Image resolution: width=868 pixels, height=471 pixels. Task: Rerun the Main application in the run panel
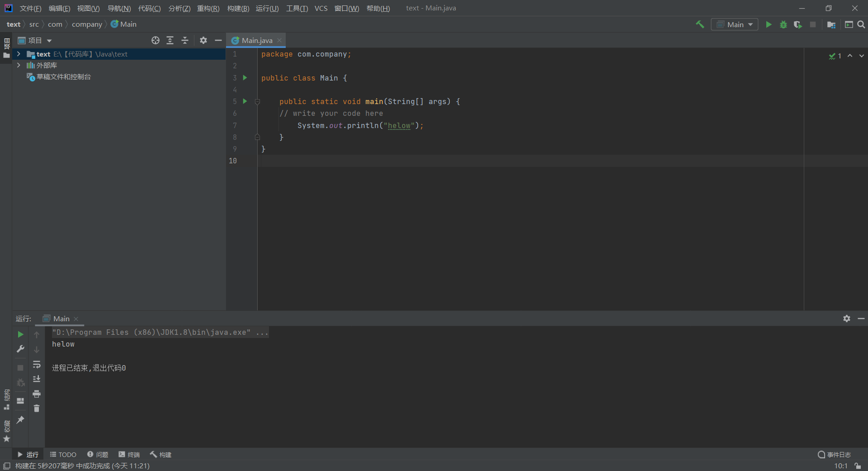coord(20,334)
